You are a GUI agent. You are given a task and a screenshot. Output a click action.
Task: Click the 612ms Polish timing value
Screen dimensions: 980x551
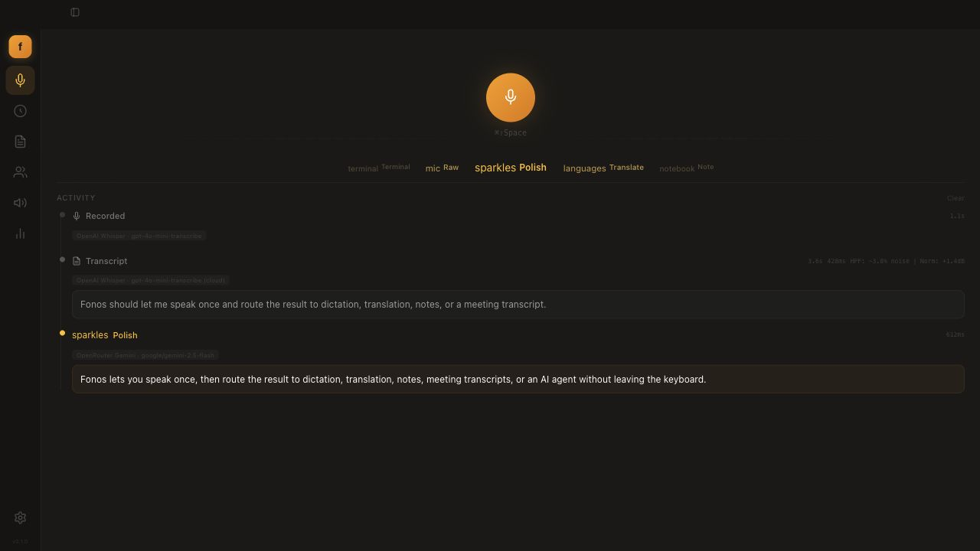pos(955,334)
